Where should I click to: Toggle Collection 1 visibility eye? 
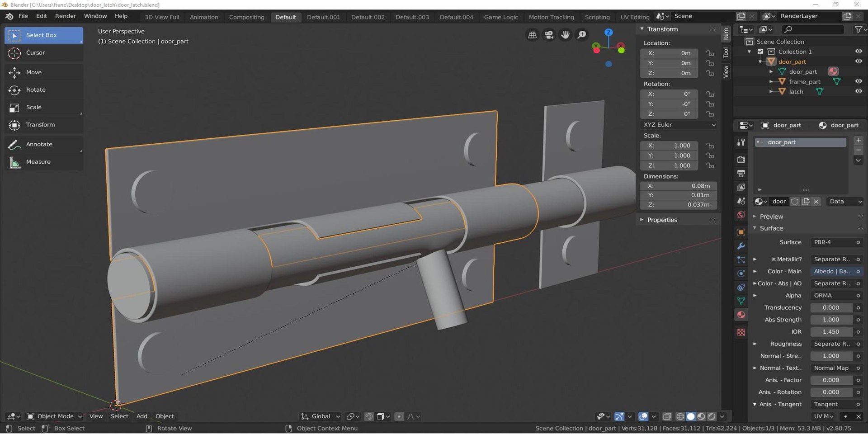(859, 52)
